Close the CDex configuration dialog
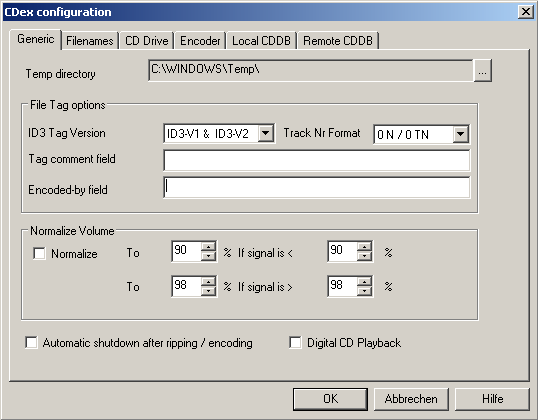 pyautogui.click(x=525, y=12)
